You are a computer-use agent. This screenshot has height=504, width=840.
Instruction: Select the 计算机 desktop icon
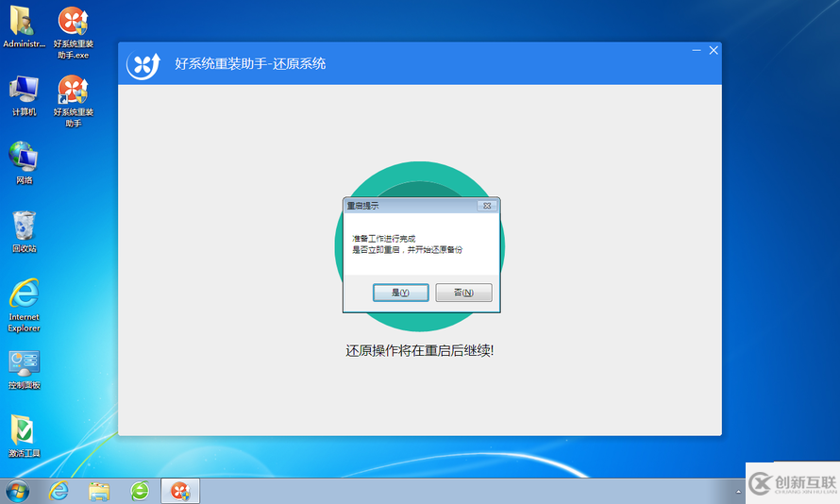click(25, 96)
